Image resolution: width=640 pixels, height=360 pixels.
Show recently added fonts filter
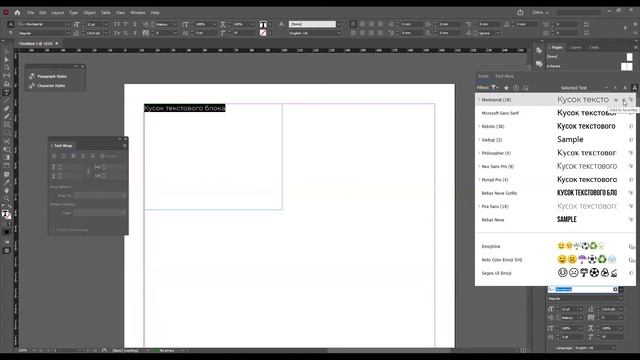pos(516,88)
